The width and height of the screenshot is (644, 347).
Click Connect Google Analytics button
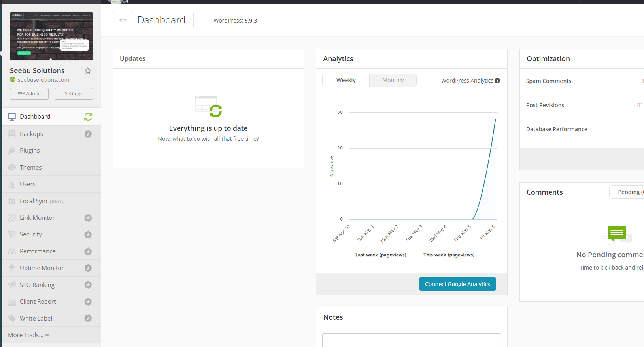pos(457,284)
